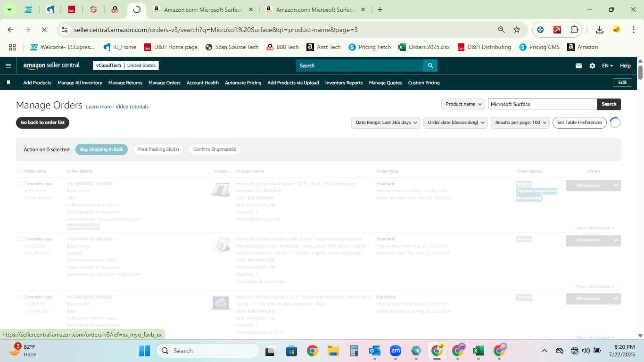644x362 pixels.
Task: Open the Learn more link
Action: tap(99, 107)
